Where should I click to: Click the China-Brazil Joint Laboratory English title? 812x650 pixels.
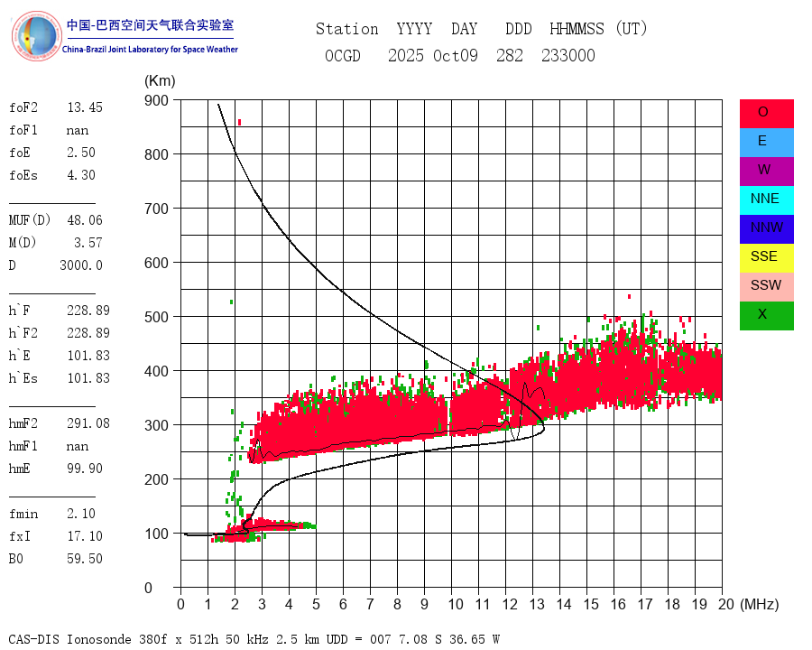point(150,50)
